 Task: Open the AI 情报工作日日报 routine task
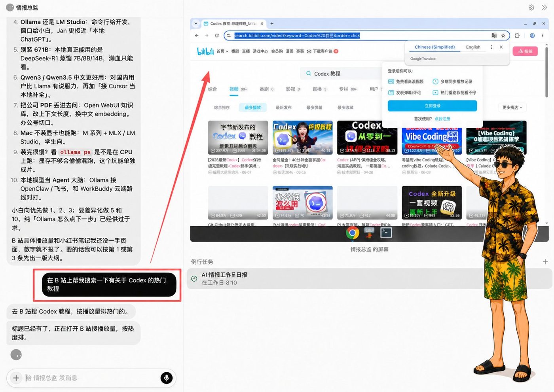pos(370,278)
